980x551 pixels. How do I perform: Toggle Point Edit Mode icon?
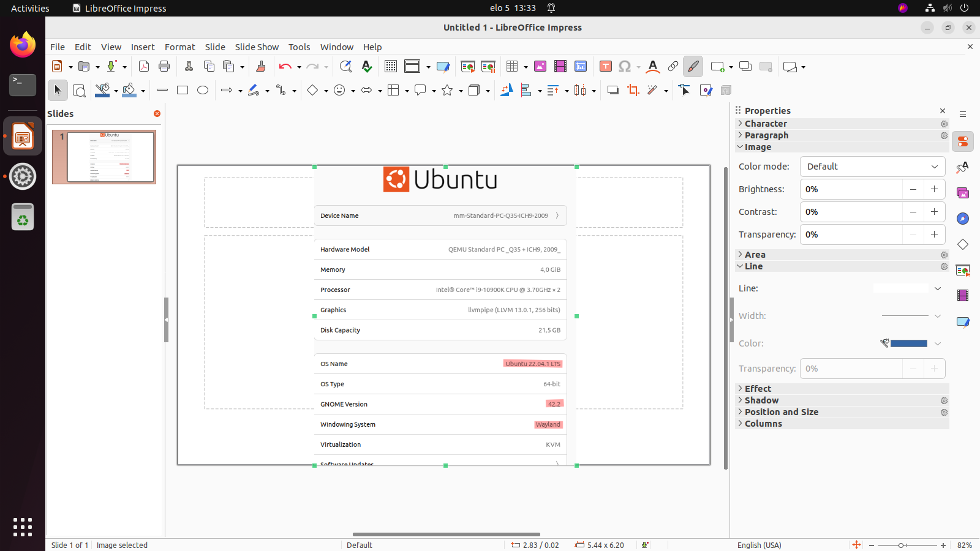tap(685, 91)
